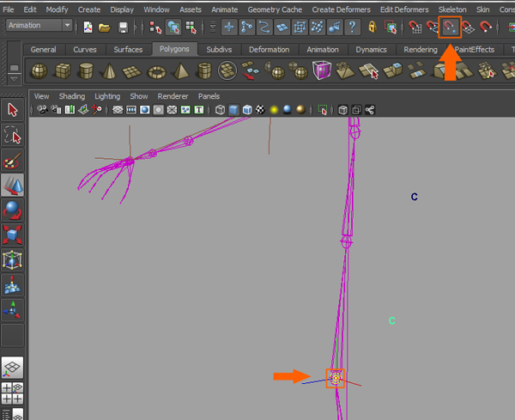The image size is (515, 420).
Task: Open the Create Deformers menu
Action: tap(341, 9)
